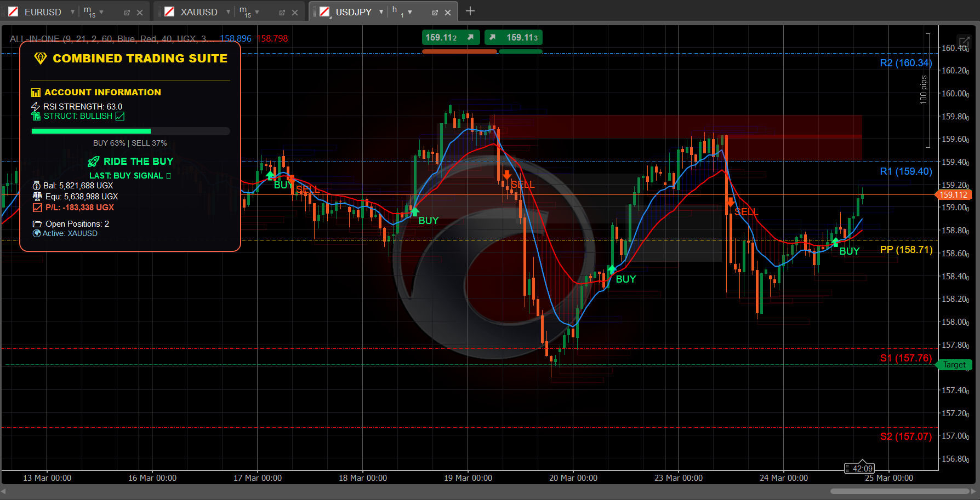Click the diamond icon in Combined Trading Suite

tap(41, 59)
